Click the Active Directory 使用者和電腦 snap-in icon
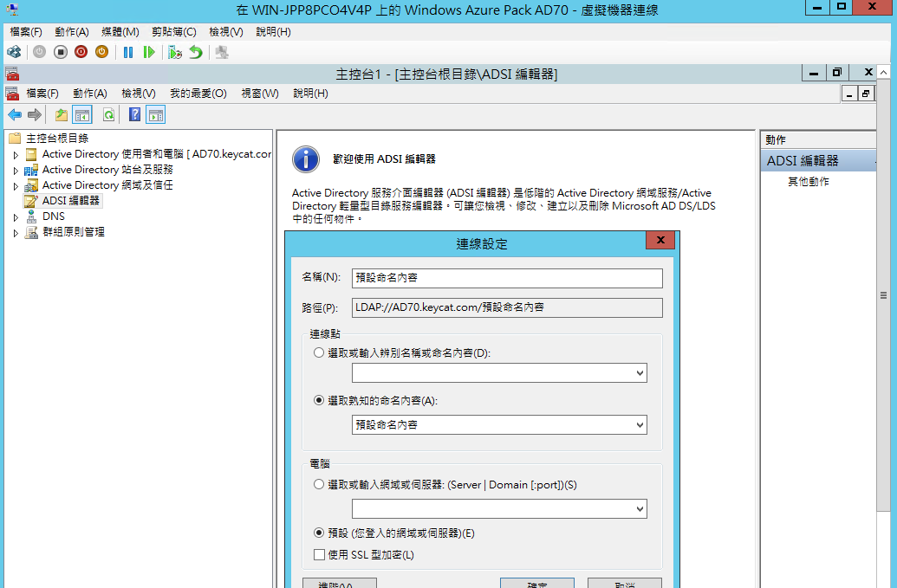This screenshot has width=897, height=588. [31, 154]
